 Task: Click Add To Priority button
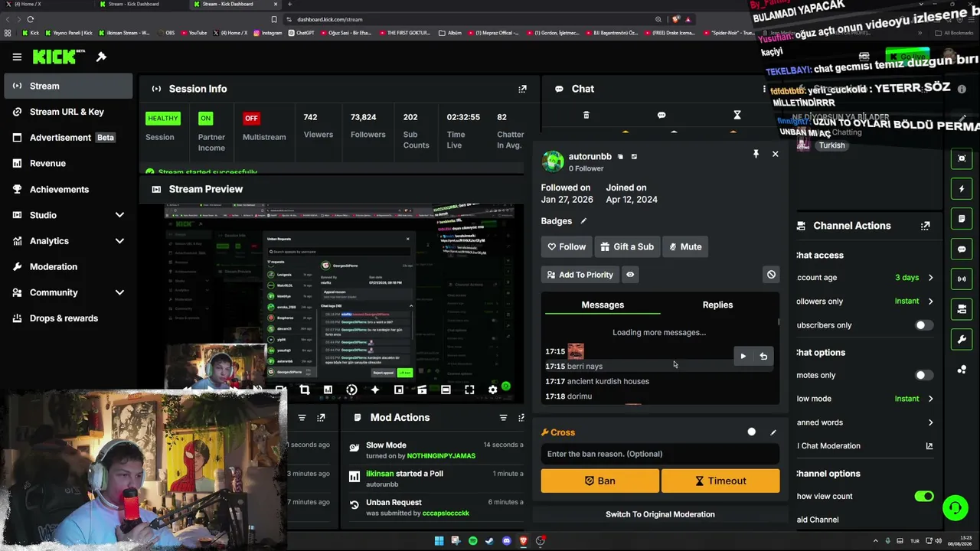click(580, 275)
